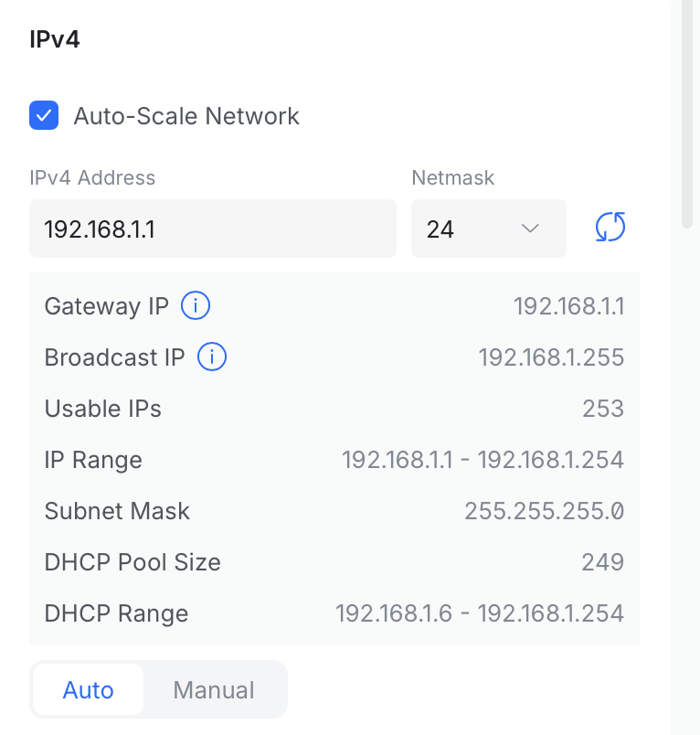Click the DHCP Range value text
This screenshot has width=700, height=735.
tap(480, 613)
